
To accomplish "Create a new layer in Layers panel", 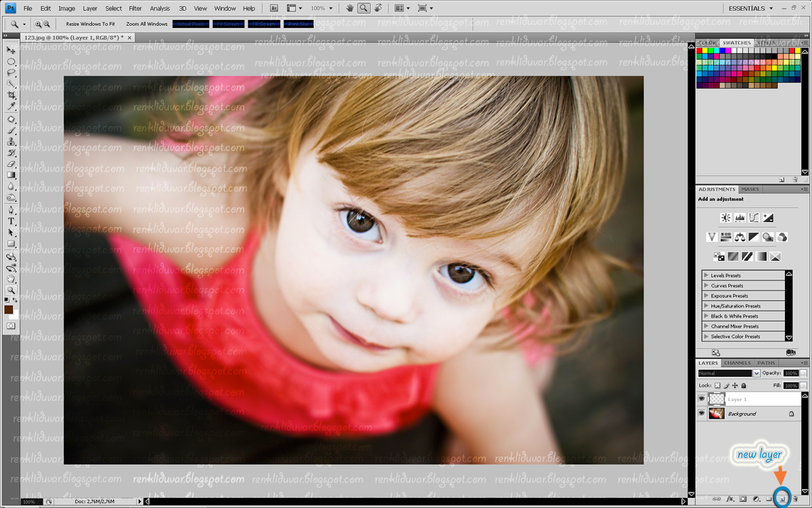I will [x=783, y=499].
